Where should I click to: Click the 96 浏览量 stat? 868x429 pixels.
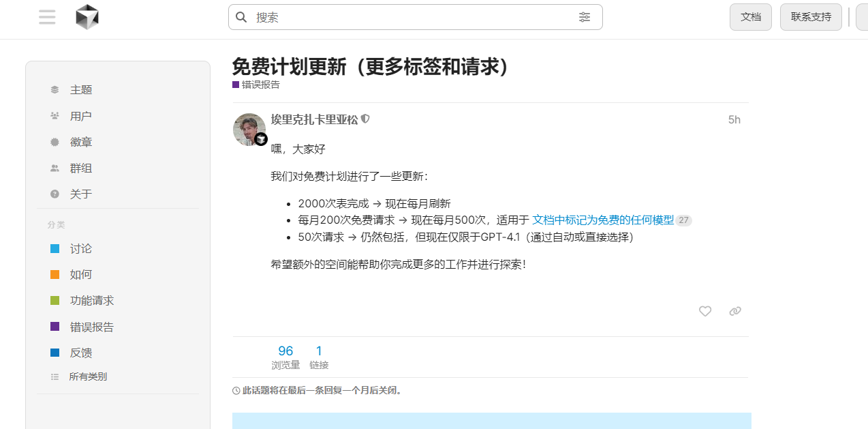click(285, 357)
